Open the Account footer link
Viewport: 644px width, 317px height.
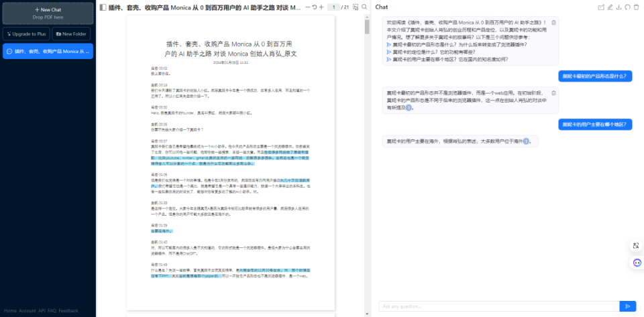tap(28, 311)
